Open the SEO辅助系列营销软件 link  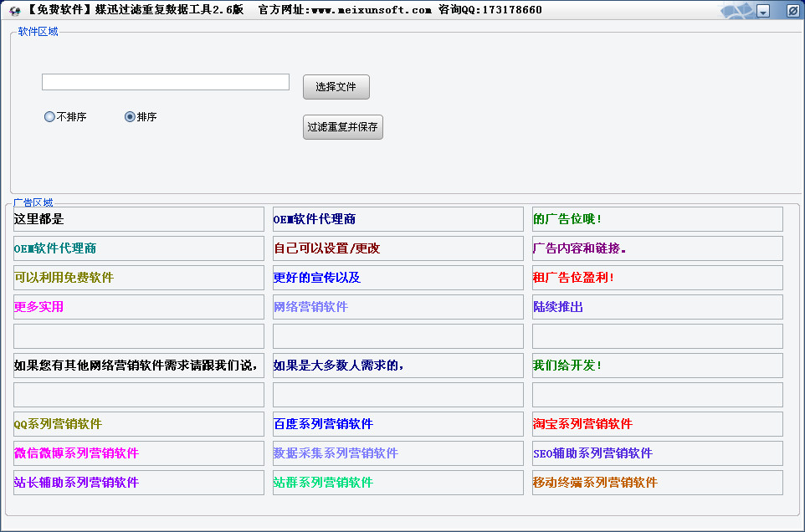[x=657, y=453]
